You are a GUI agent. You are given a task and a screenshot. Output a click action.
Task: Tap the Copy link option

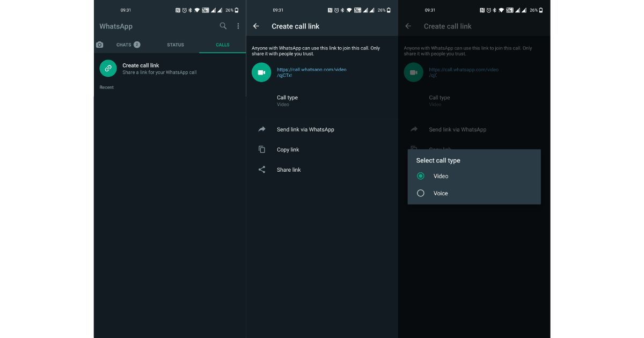(322, 150)
